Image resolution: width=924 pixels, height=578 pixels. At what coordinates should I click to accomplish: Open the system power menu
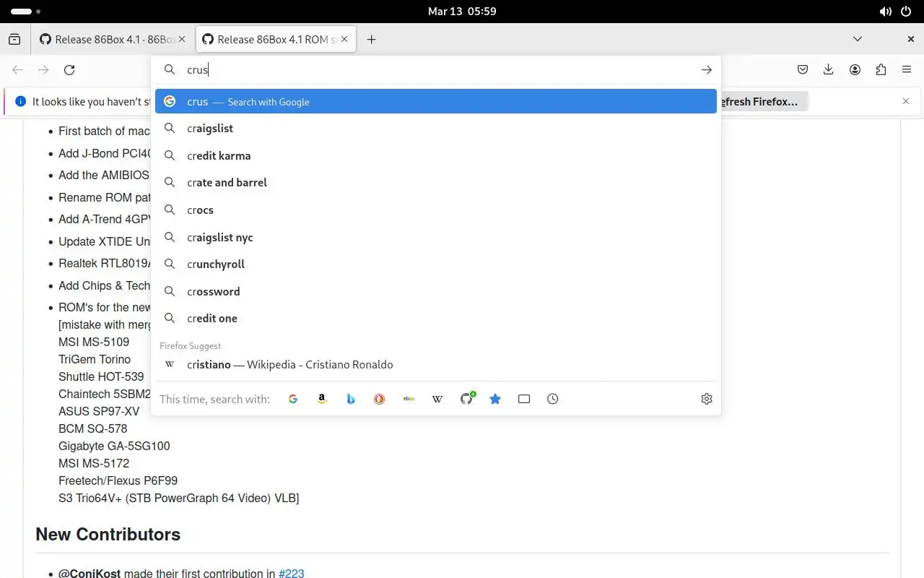click(906, 12)
